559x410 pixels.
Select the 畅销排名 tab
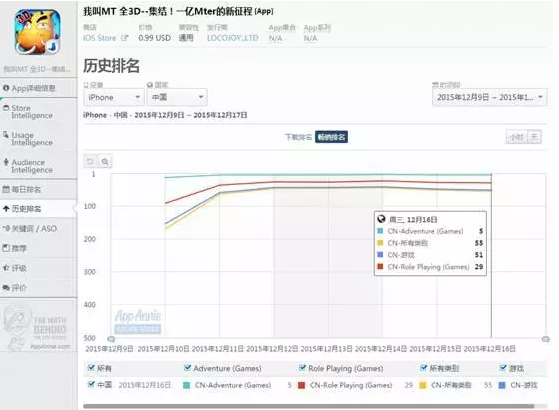[x=332, y=137]
